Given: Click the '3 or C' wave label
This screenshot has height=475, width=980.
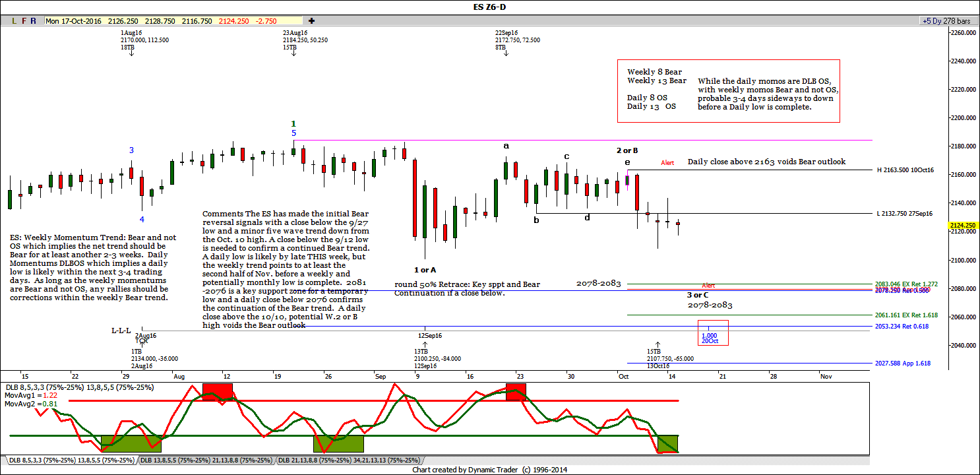Looking at the screenshot, I should [698, 295].
